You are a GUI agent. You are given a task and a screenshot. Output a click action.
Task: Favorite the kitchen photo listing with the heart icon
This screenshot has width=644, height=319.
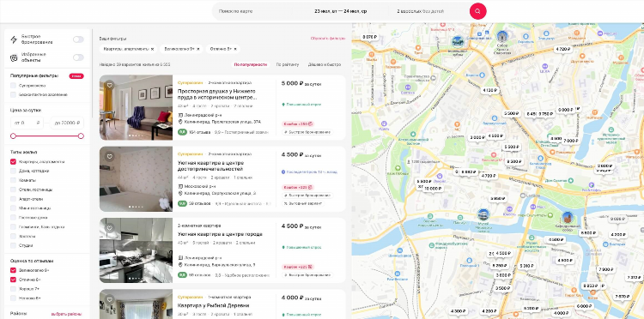click(109, 227)
